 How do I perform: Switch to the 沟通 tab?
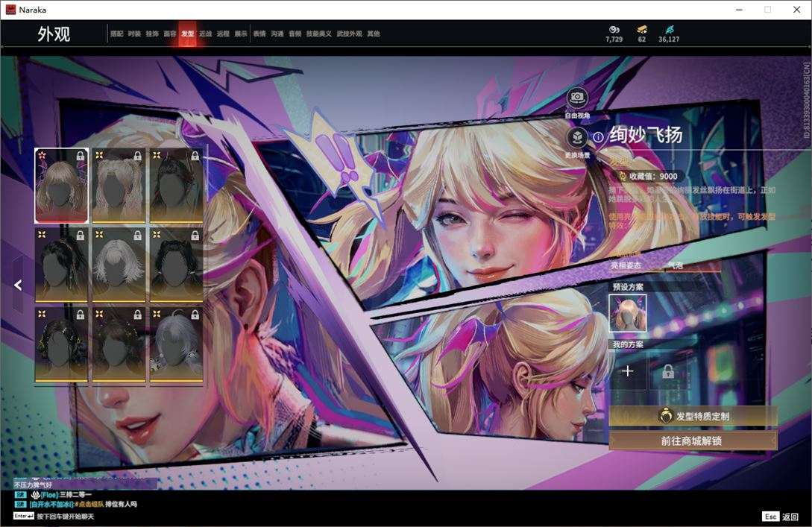(x=277, y=34)
